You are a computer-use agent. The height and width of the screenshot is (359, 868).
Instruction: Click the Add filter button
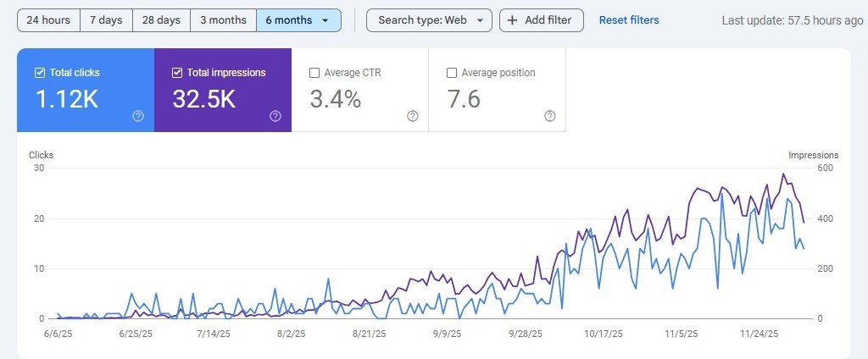541,20
